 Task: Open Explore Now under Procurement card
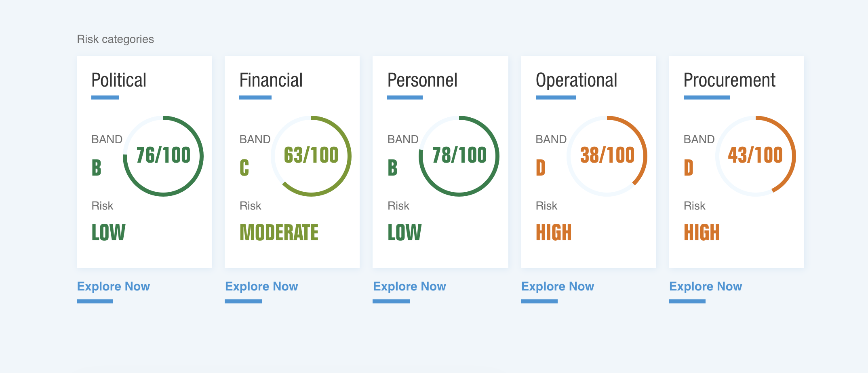(x=706, y=286)
